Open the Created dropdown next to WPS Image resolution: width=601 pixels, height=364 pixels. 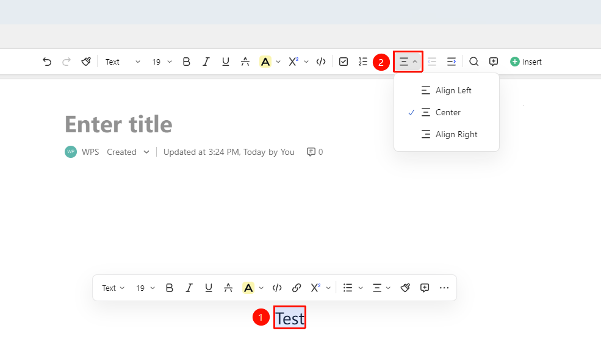click(x=128, y=152)
